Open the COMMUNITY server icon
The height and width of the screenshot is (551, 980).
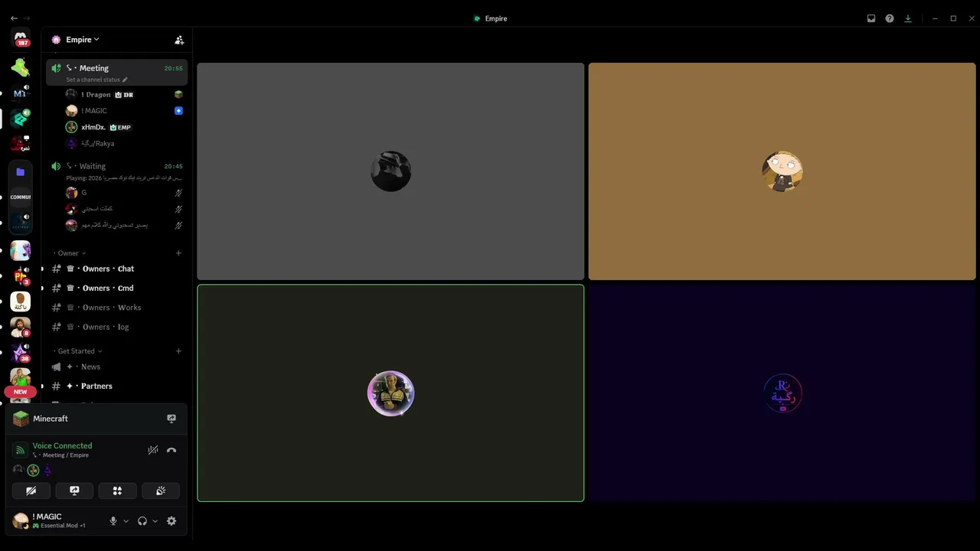point(21,197)
